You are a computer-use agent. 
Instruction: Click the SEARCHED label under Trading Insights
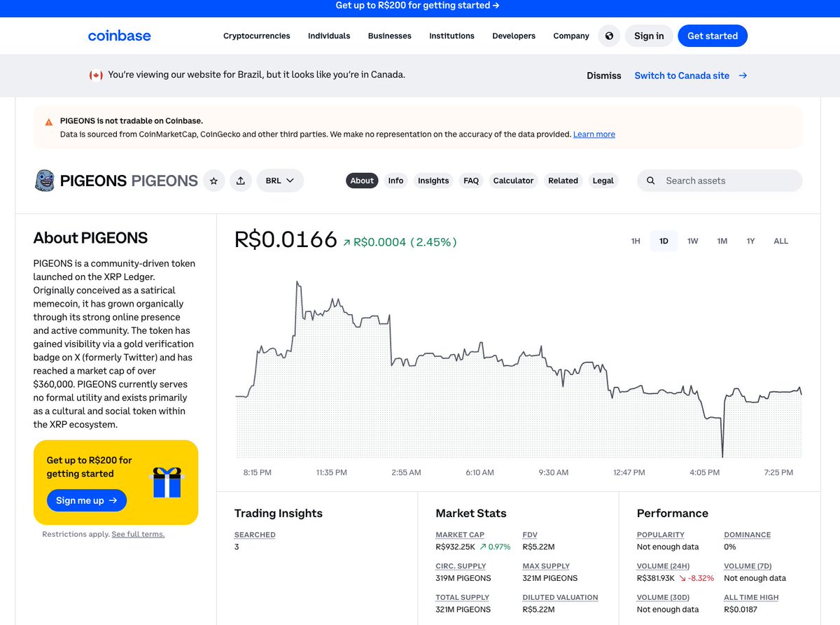click(x=255, y=535)
